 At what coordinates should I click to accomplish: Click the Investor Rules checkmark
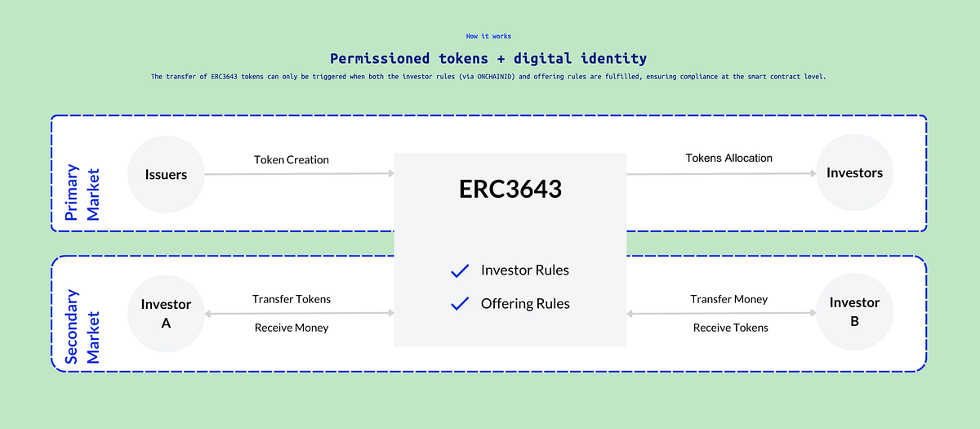pyautogui.click(x=460, y=270)
